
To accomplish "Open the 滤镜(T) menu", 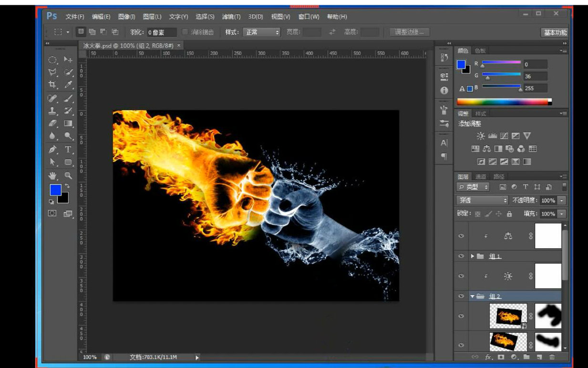I will 231,17.
